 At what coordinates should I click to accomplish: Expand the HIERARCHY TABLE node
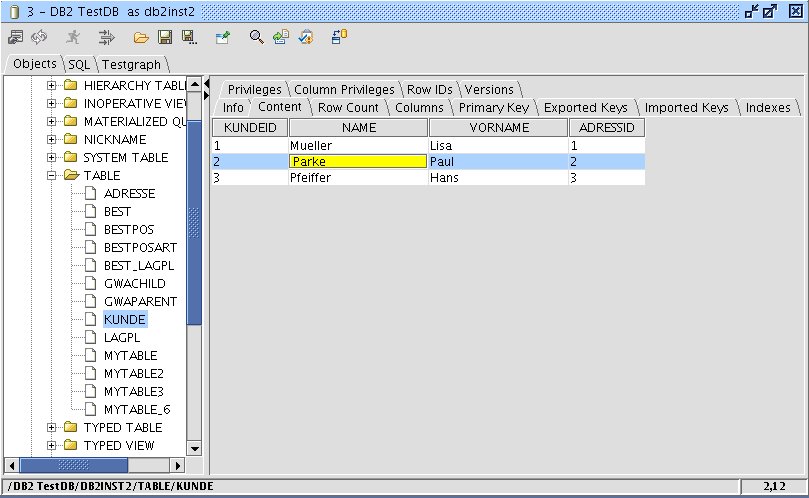click(x=52, y=85)
